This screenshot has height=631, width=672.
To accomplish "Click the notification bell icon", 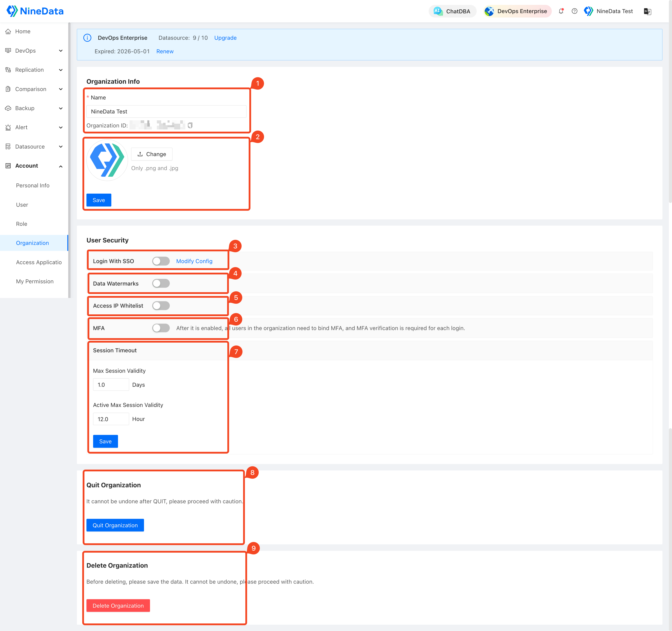I will [x=561, y=11].
